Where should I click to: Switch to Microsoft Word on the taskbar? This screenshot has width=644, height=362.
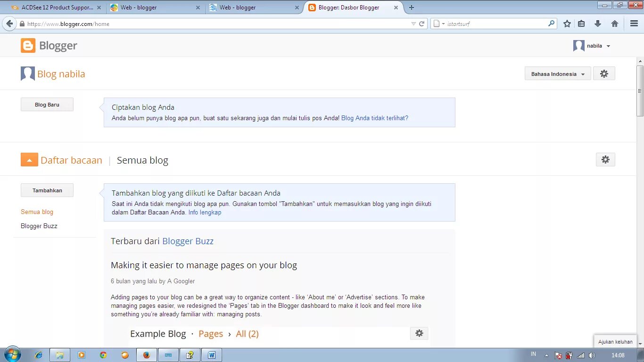(x=212, y=355)
